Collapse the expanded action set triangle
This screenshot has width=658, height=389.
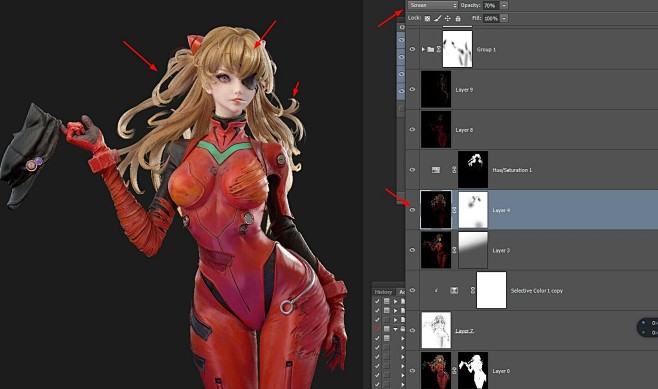[395, 329]
